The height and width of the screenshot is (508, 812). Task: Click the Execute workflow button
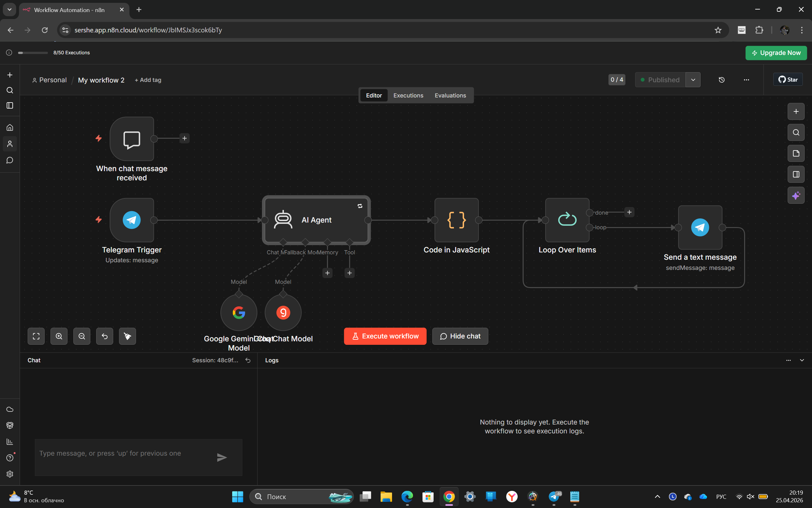[385, 336]
